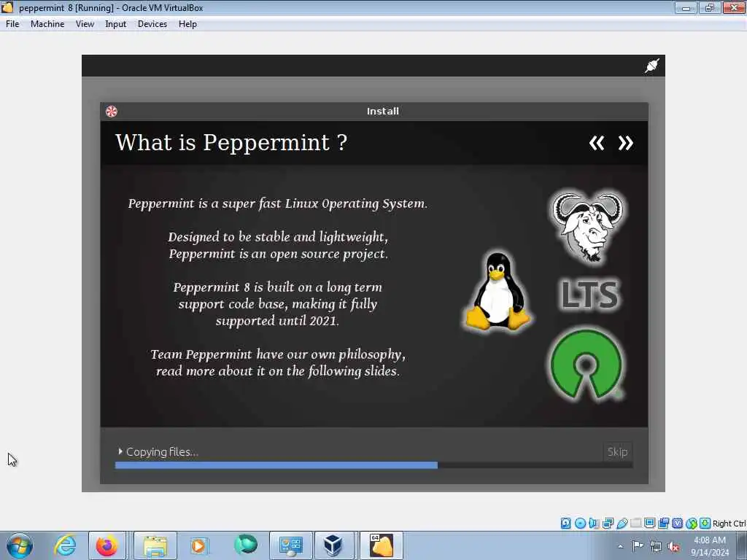Click the green swirl app taskbar icon
Viewport: 747px width, 560px height.
point(246,545)
